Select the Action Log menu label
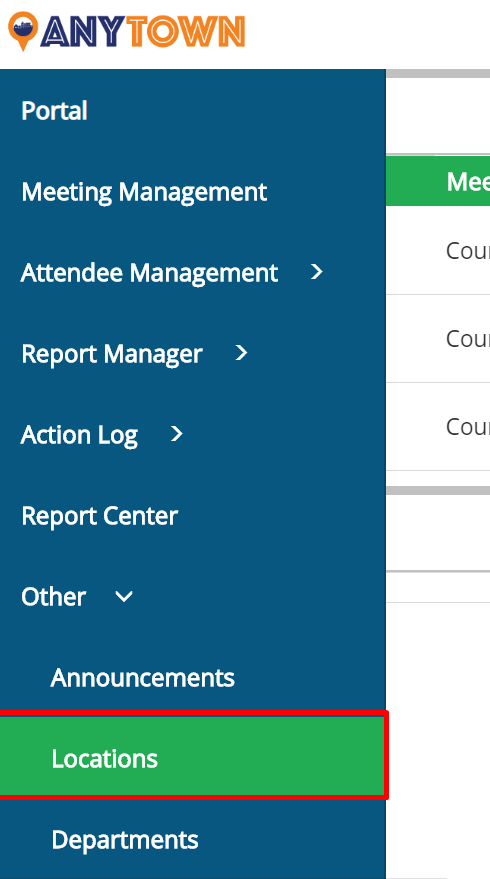Screen dimensions: 490x879 click(79, 435)
